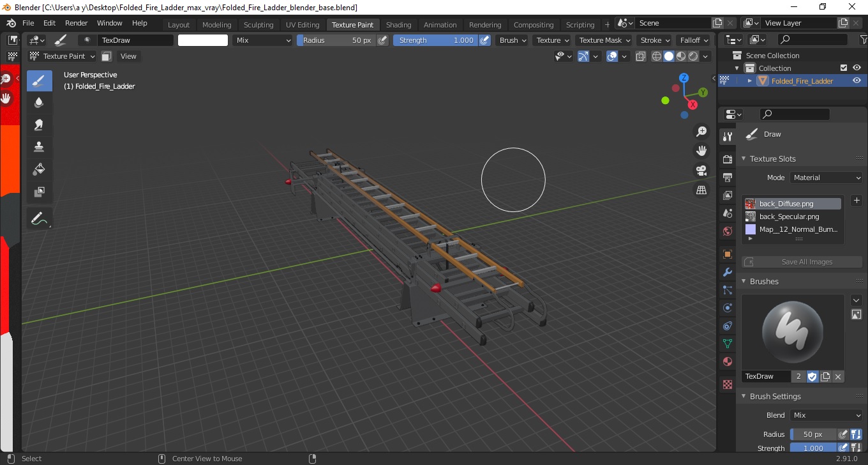Open the View Layer properties tab
The image size is (868, 465).
click(727, 195)
